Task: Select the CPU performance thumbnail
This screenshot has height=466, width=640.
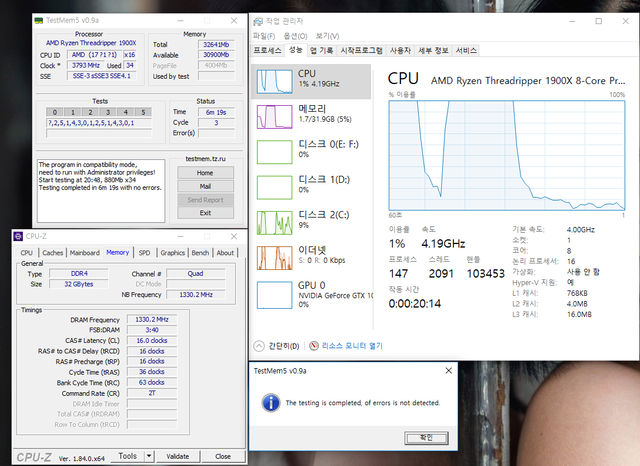Action: point(274,81)
